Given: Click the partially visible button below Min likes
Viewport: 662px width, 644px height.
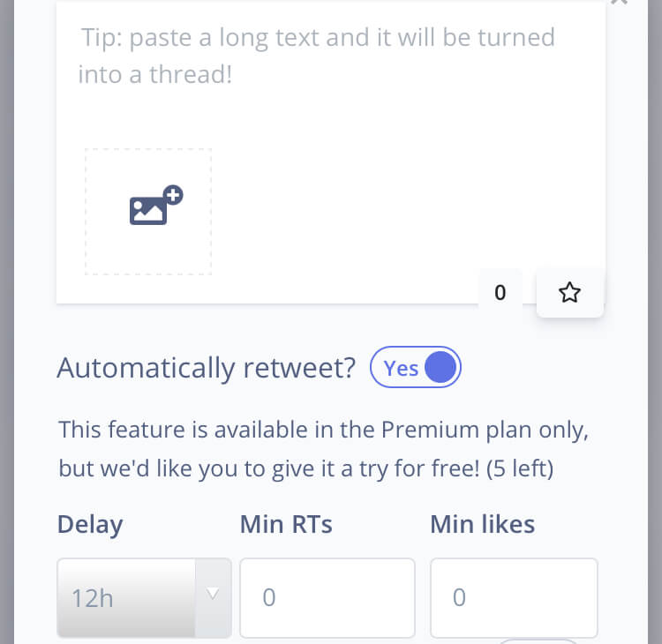Looking at the screenshot, I should (538, 640).
